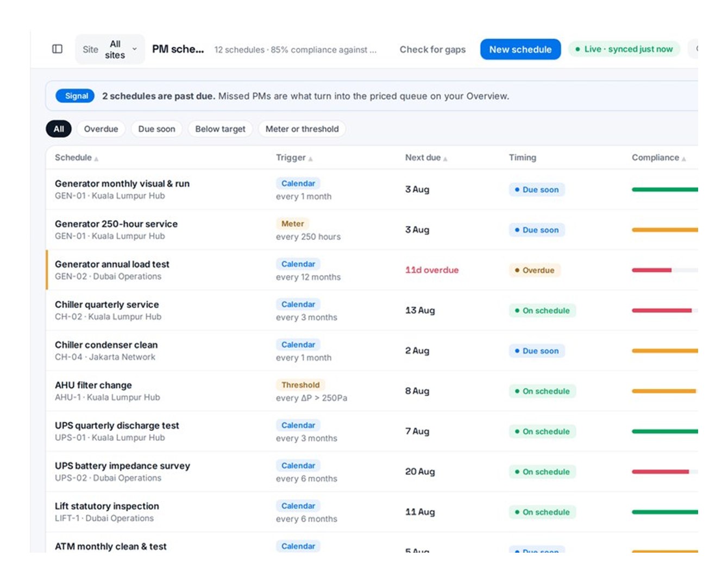Click compliance bar for Generator annual load test

[x=665, y=270]
